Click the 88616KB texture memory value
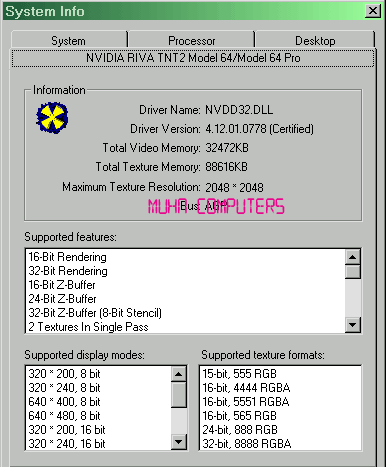The image size is (386, 467). 226,167
